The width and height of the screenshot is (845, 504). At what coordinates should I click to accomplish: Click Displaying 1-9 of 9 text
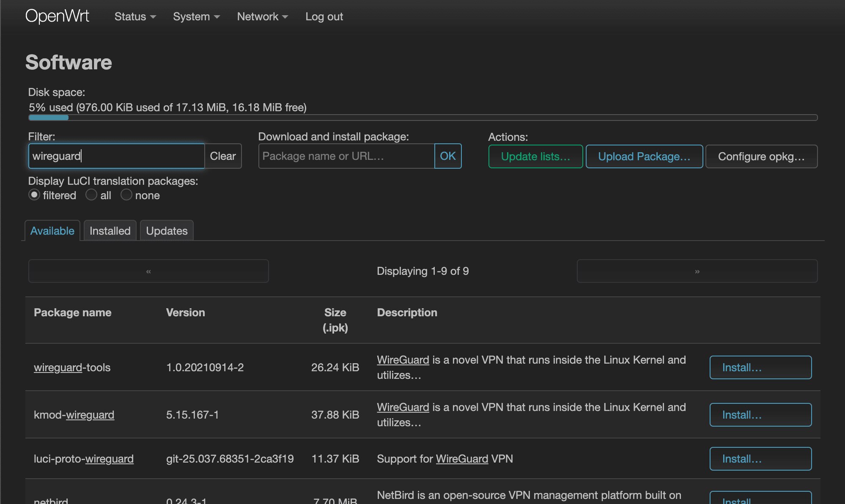423,271
